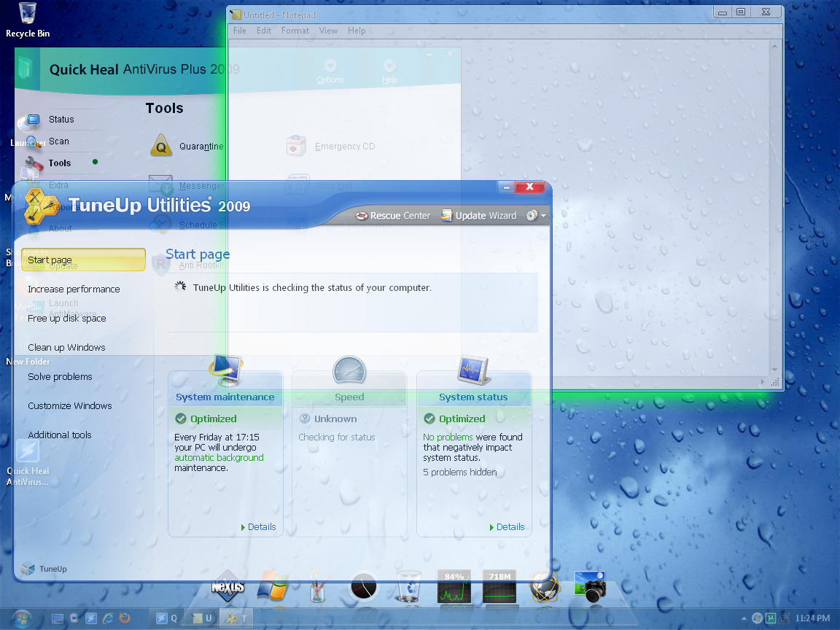Open Details link under System maintenance
Viewport: 840px width, 630px height.
[x=258, y=527]
